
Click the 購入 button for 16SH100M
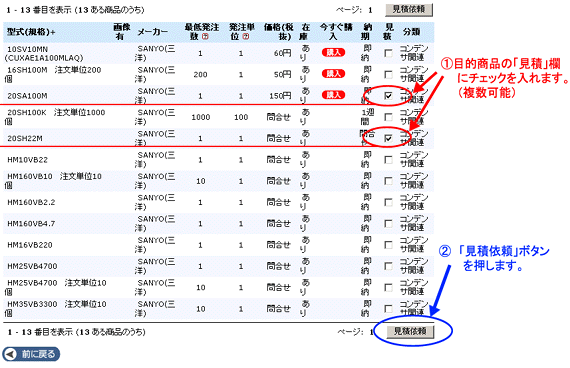(x=333, y=74)
